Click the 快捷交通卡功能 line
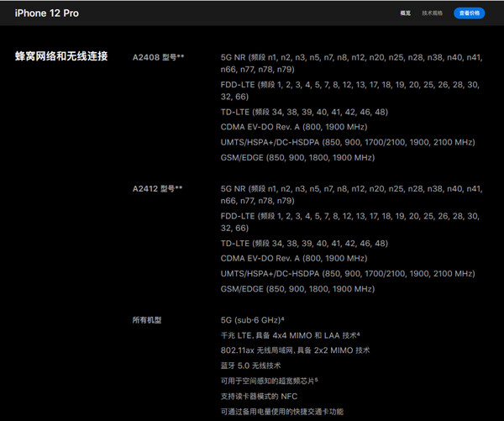Screen dimensions: 504x421 [282, 412]
